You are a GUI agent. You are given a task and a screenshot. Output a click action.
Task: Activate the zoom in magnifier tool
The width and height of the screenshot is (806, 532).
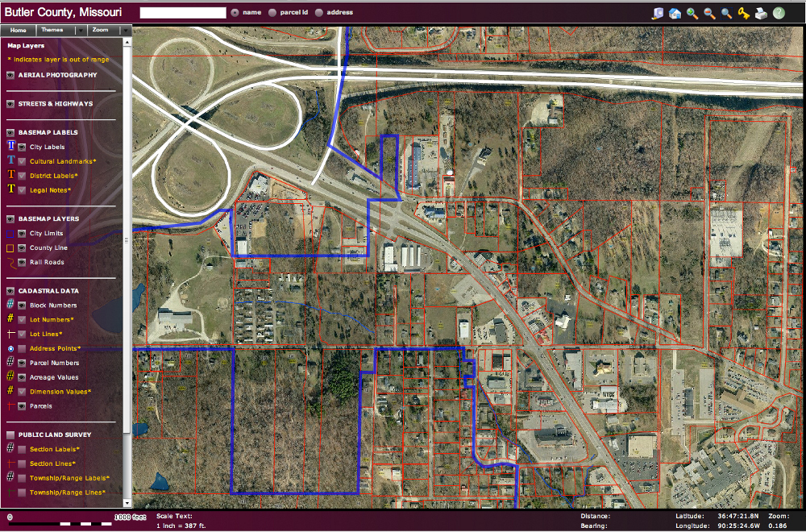pyautogui.click(x=692, y=13)
